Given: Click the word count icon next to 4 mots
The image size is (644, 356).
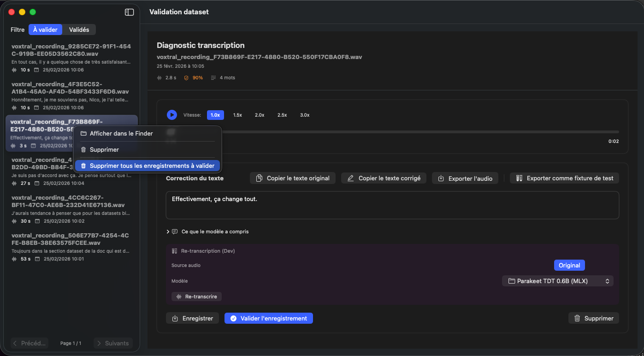Looking at the screenshot, I should coord(213,78).
